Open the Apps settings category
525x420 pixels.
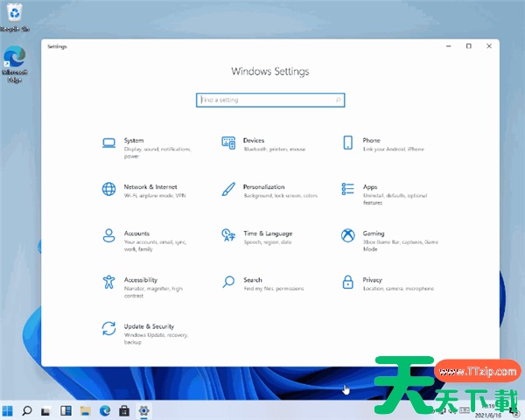click(370, 187)
